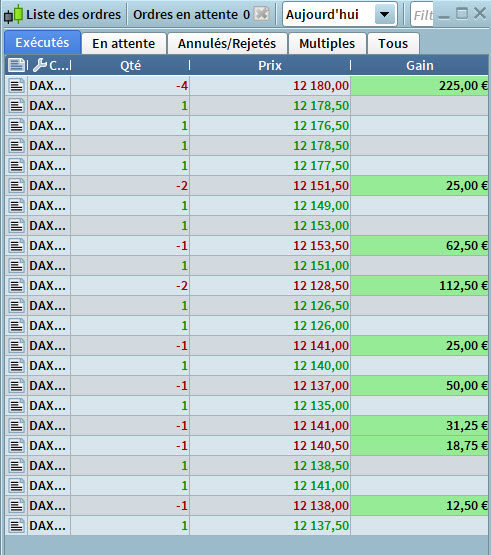Open detail icon for 12 138,50 row
The width and height of the screenshot is (491, 555).
[x=17, y=465]
